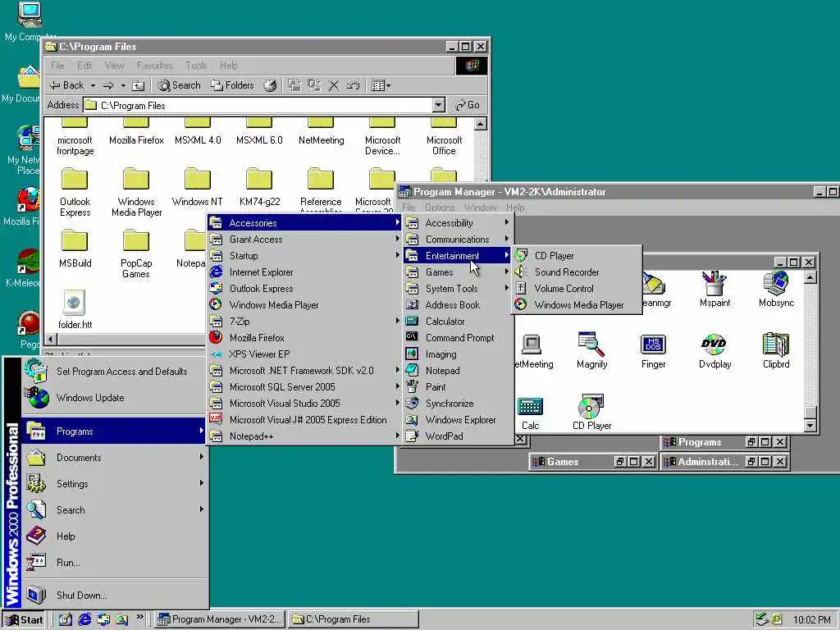Click the Explorer Back button
The width and height of the screenshot is (840, 630).
(67, 85)
